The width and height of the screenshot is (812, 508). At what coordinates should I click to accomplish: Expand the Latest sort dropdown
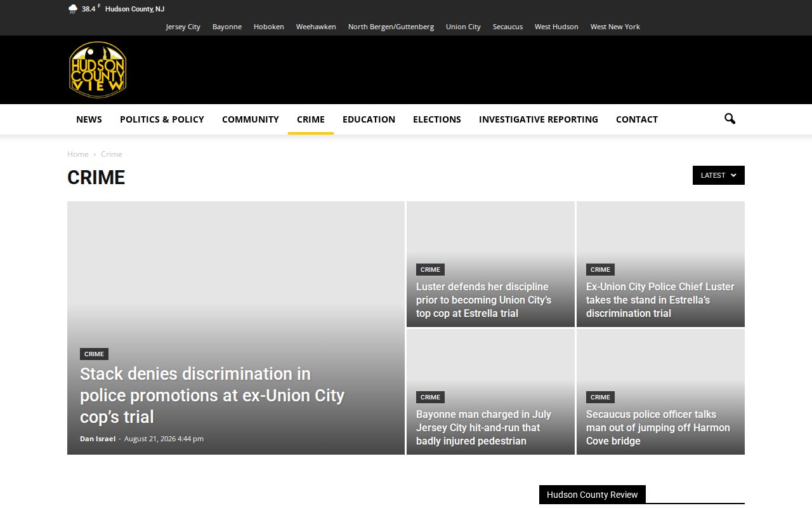pos(719,175)
